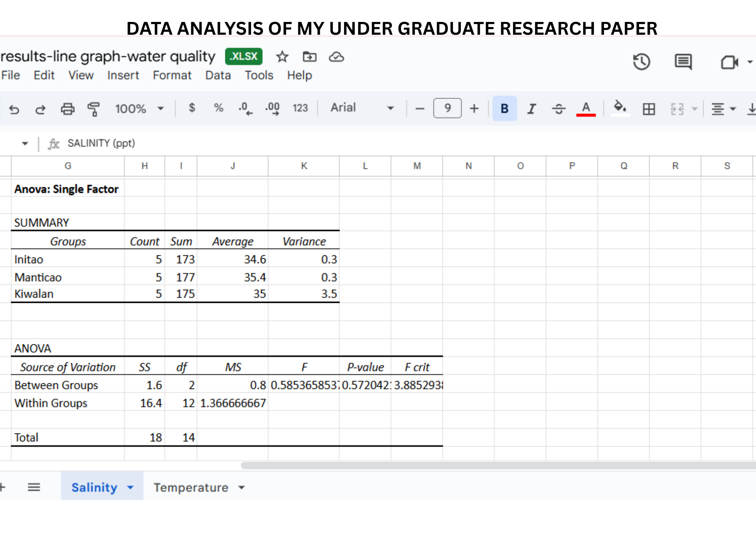Open the horizontal align dropdown
The width and height of the screenshot is (756, 534).
pyautogui.click(x=723, y=109)
